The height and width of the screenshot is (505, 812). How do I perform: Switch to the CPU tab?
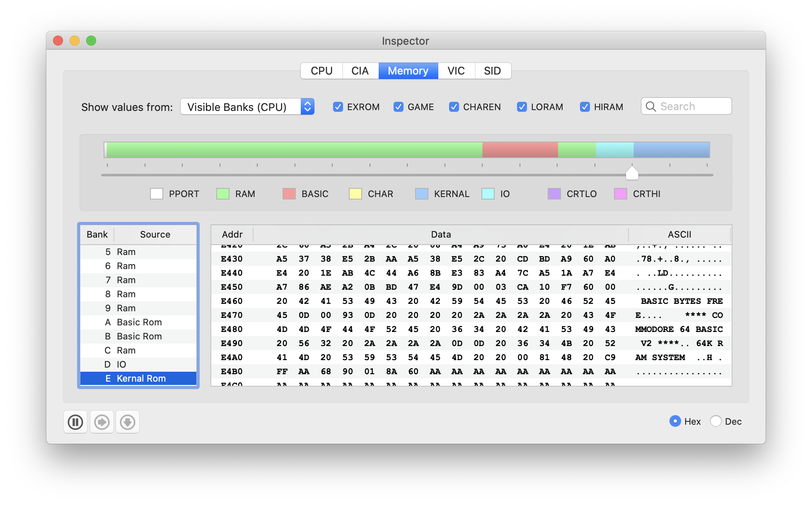[321, 70]
